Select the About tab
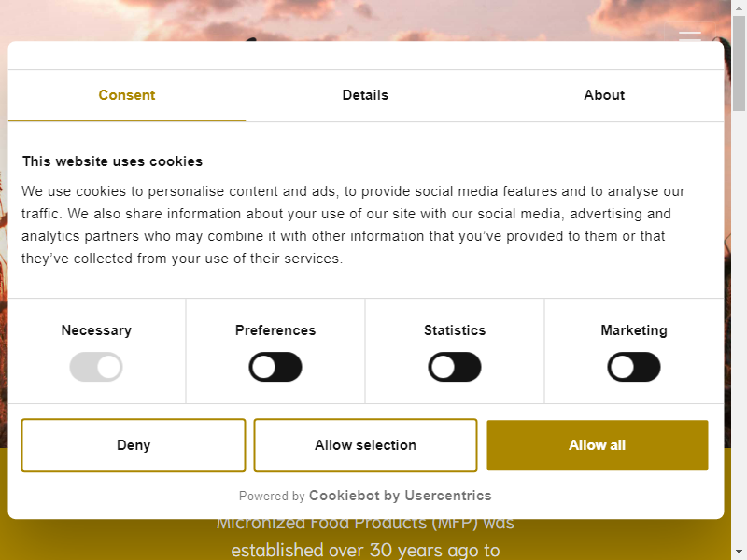The height and width of the screenshot is (560, 747). 604,95
